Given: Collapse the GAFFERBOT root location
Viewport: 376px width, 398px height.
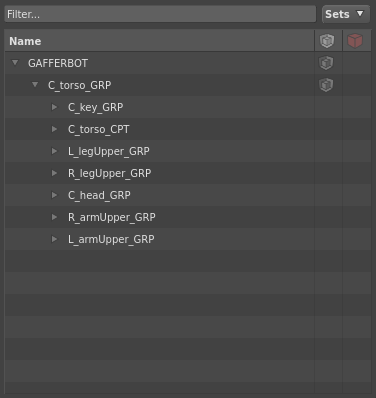Looking at the screenshot, I should (x=15, y=63).
